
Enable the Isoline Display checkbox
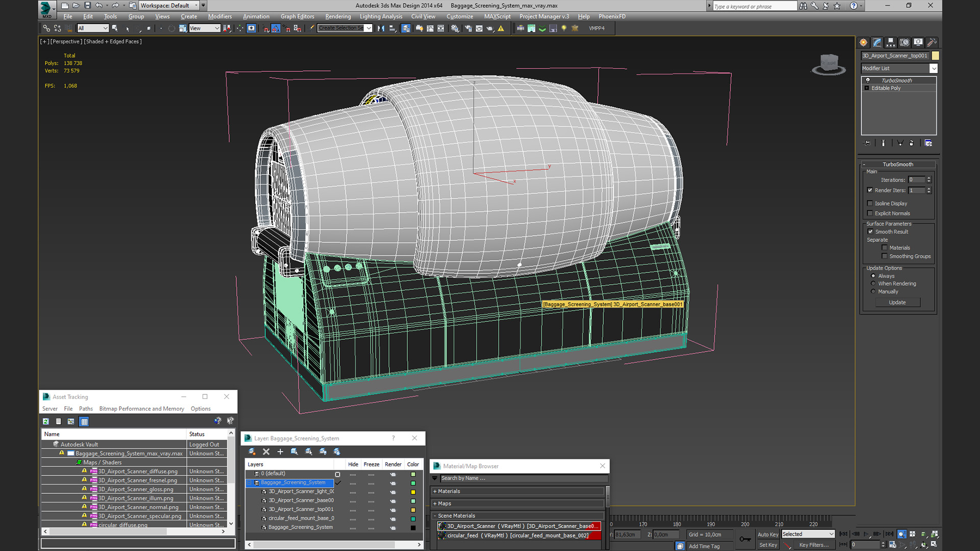(x=870, y=204)
